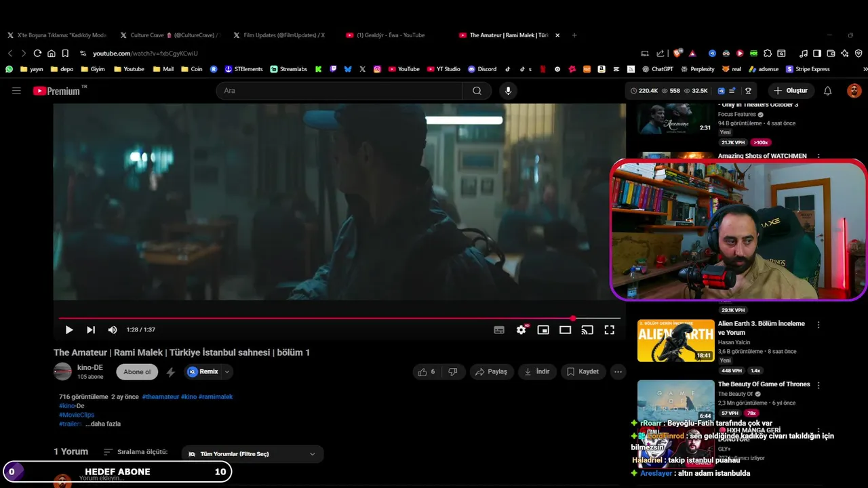The image size is (868, 488).
Task: Click the Remix button
Action: click(x=203, y=371)
